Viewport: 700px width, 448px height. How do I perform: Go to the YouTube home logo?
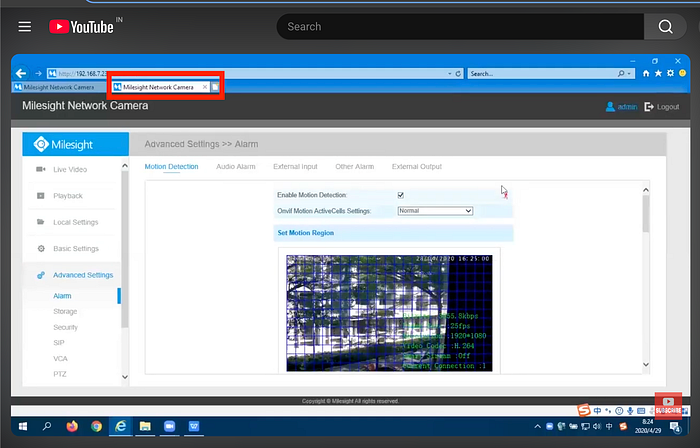81,27
